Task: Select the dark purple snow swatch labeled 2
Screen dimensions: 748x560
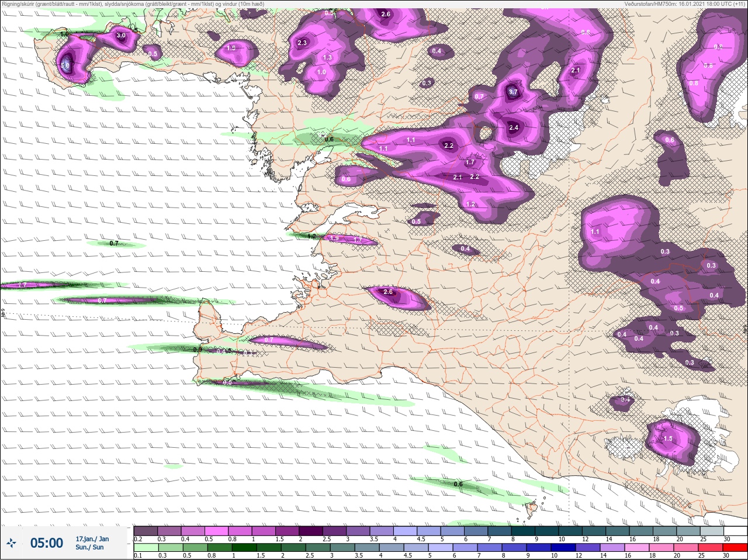Action: pos(311,531)
